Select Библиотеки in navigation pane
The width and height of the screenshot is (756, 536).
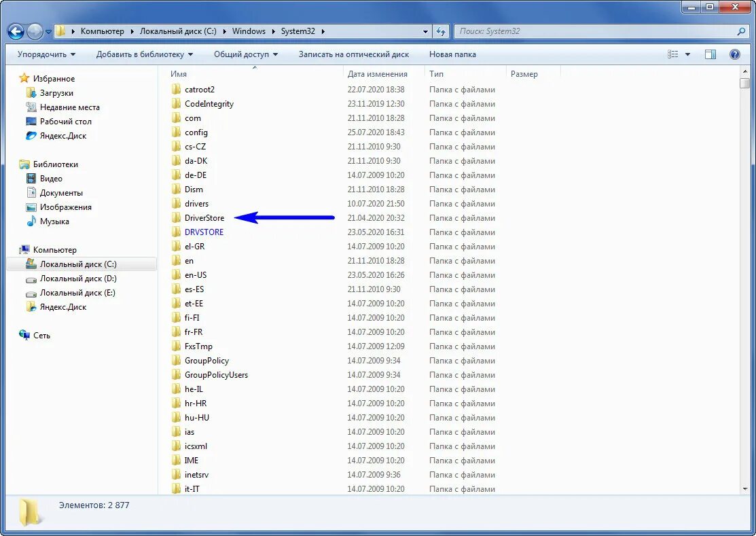pyautogui.click(x=56, y=164)
